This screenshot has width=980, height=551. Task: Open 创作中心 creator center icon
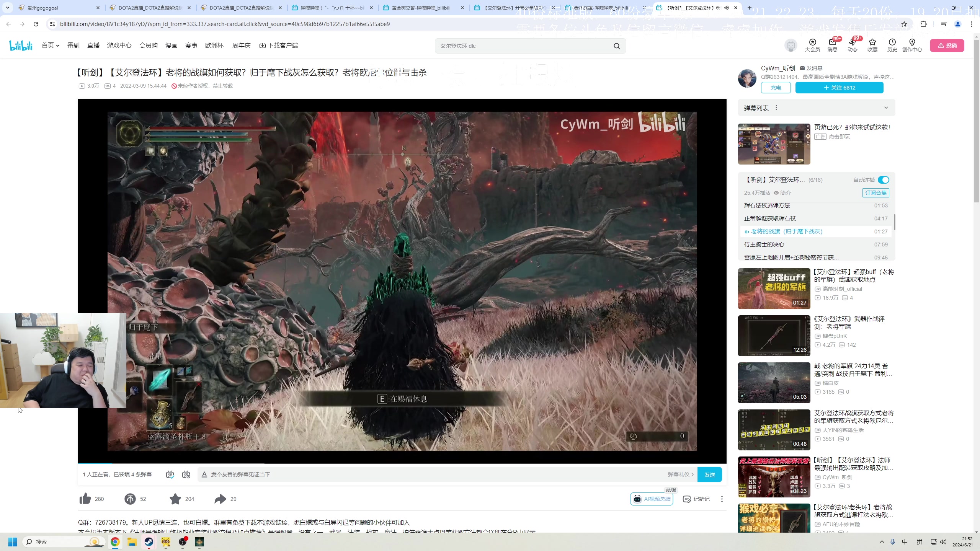(912, 45)
